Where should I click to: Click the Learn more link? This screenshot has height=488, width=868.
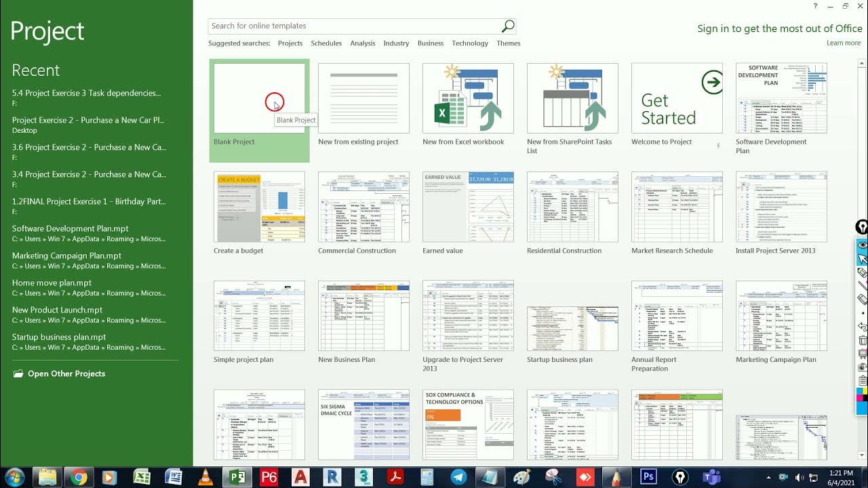(x=844, y=43)
